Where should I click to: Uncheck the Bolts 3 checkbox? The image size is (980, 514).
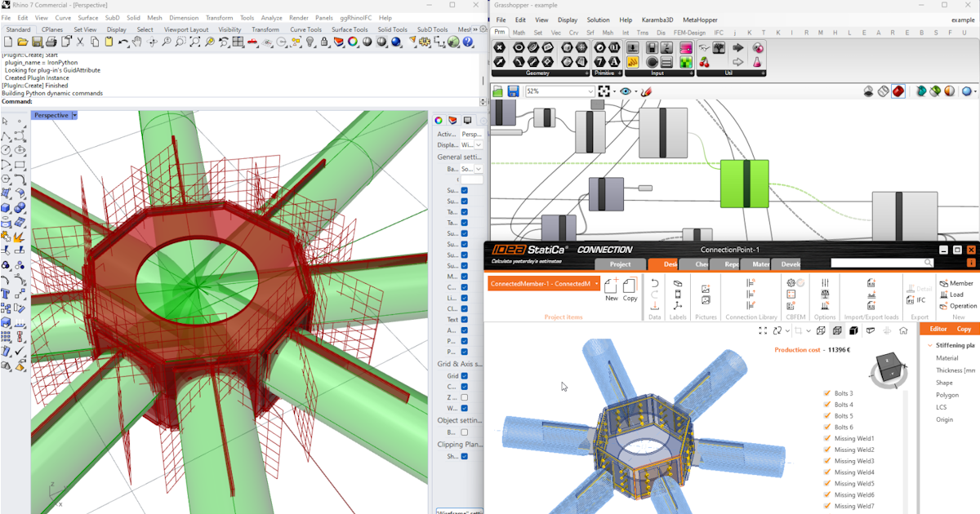pyautogui.click(x=827, y=393)
